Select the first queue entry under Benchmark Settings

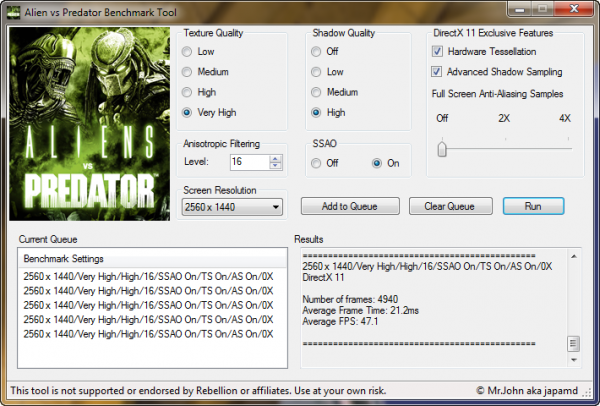(x=147, y=276)
